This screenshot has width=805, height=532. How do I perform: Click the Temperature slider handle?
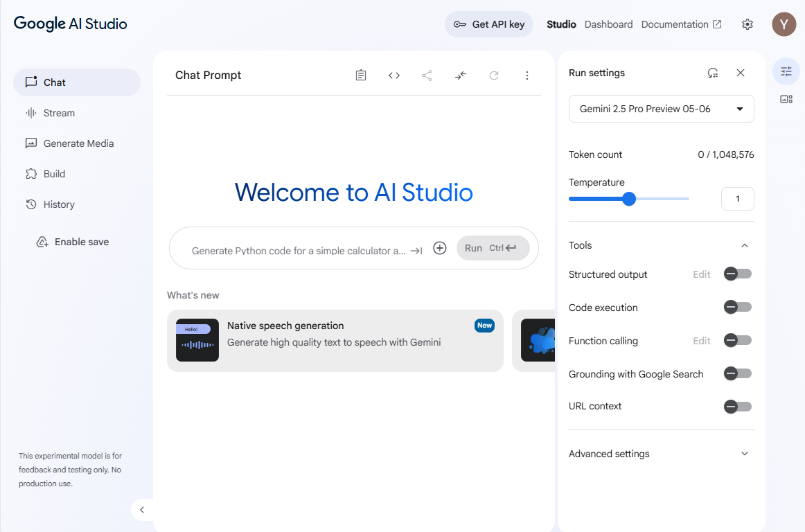[x=629, y=199]
